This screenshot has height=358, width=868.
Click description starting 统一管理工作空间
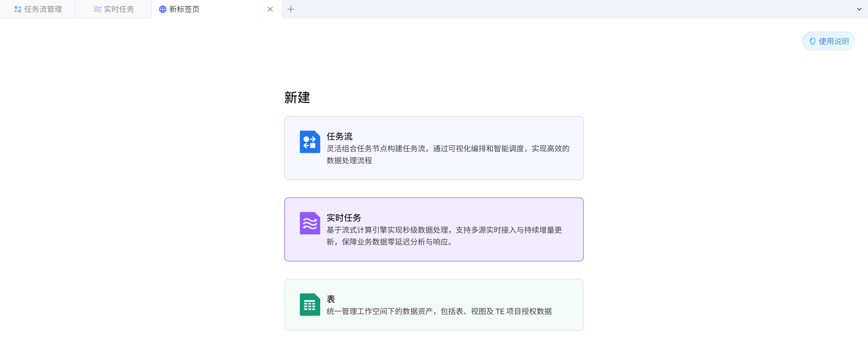[x=439, y=311]
